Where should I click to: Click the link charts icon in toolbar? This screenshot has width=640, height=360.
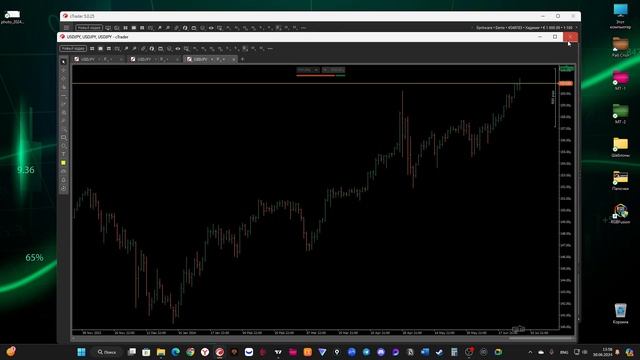(x=143, y=49)
